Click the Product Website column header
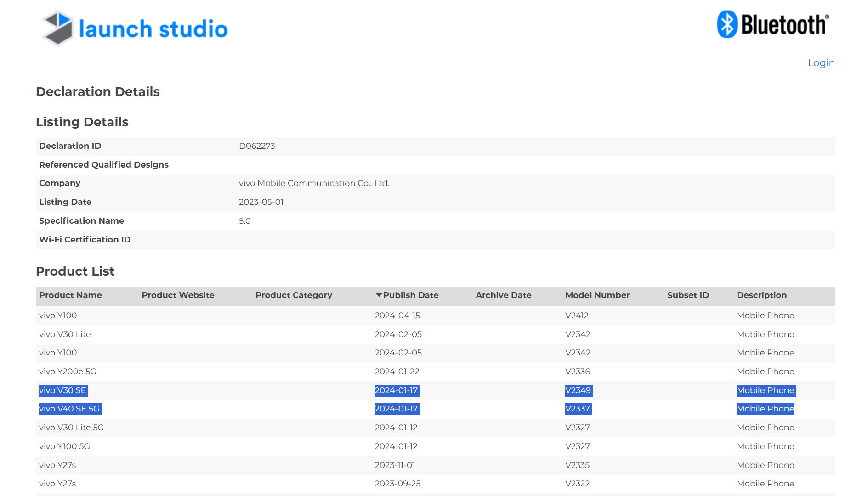Screen dimensions: 868x496 coord(178,295)
